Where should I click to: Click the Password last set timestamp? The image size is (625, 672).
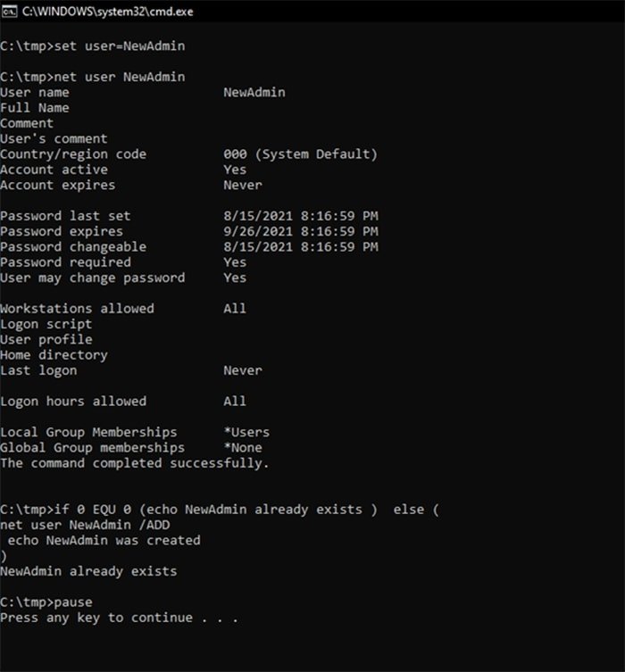300,216
